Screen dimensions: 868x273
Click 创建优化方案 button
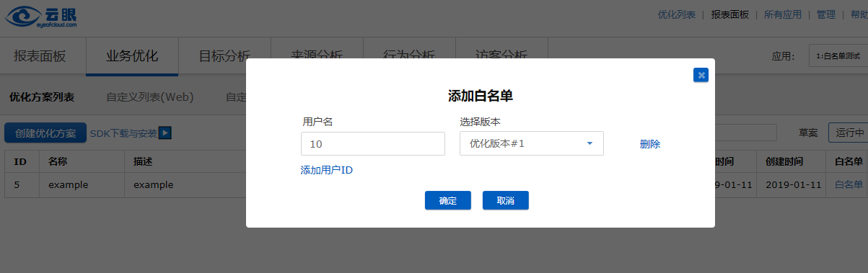45,133
